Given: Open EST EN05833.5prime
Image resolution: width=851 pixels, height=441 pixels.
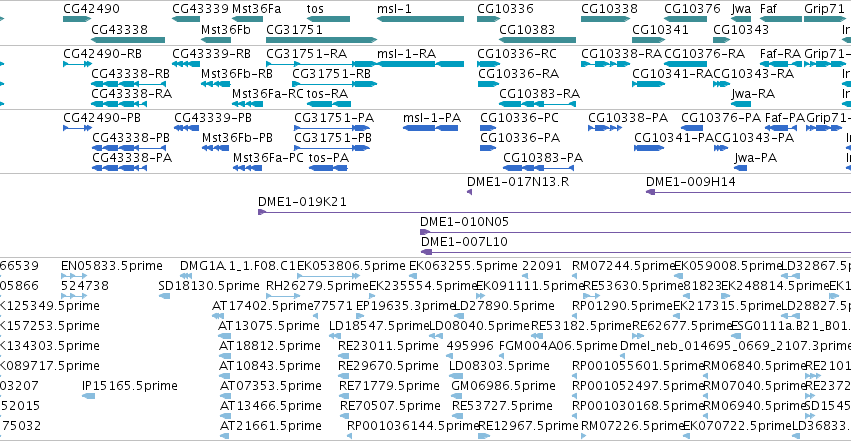Looking at the screenshot, I should pos(111,266).
